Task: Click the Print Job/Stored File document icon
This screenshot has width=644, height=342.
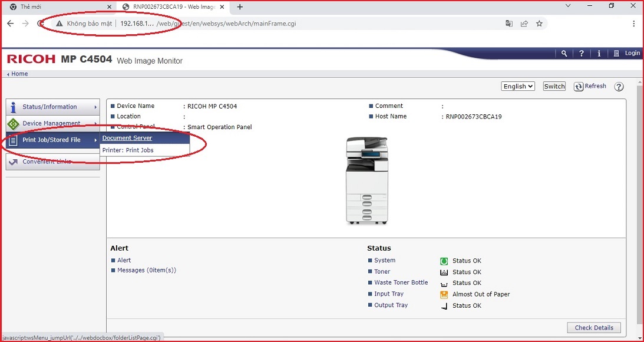Action: pos(14,140)
